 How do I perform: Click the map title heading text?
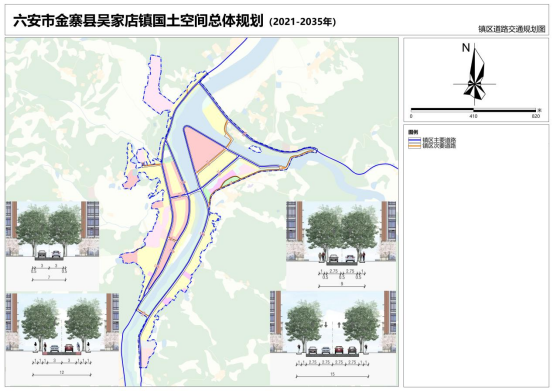(138, 21)
